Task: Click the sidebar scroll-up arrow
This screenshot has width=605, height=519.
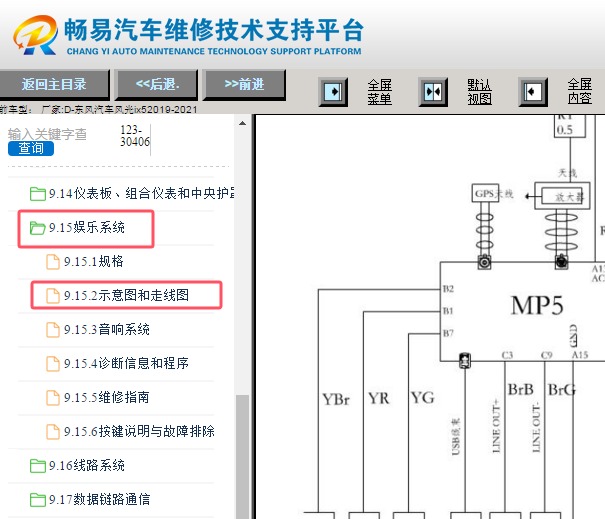Action: [242, 123]
